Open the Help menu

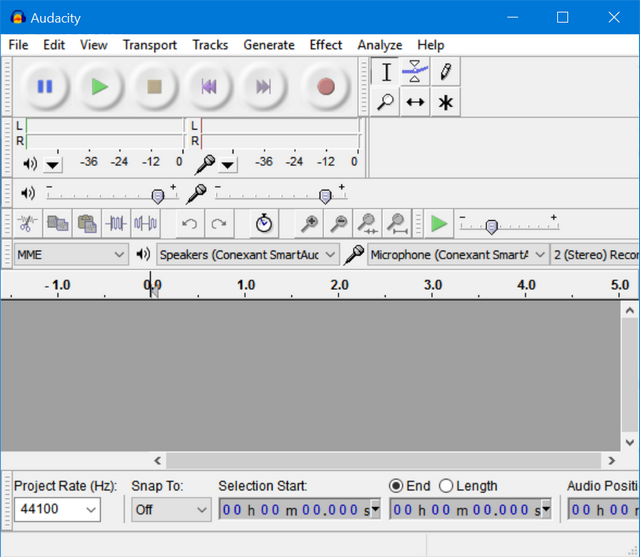[431, 45]
